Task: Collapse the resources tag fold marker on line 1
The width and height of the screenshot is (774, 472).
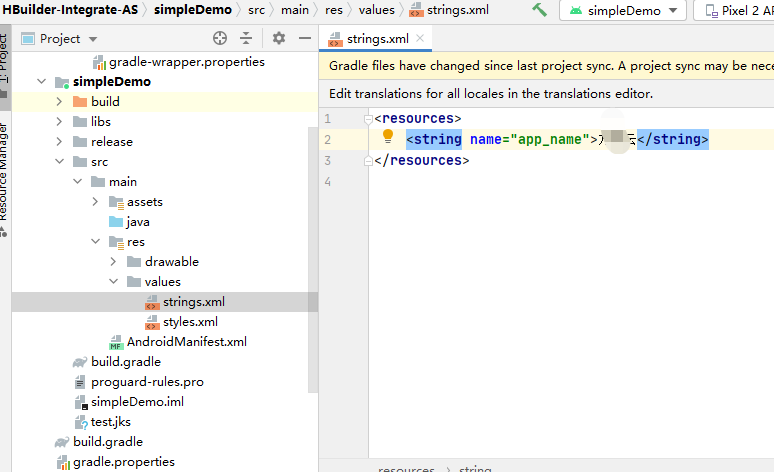Action: pyautogui.click(x=368, y=119)
